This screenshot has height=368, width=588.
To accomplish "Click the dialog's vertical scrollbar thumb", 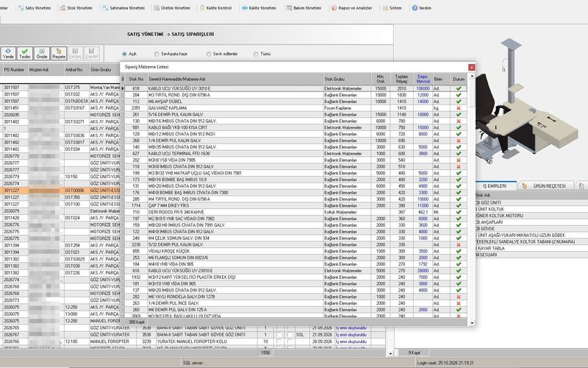I will pos(472,94).
